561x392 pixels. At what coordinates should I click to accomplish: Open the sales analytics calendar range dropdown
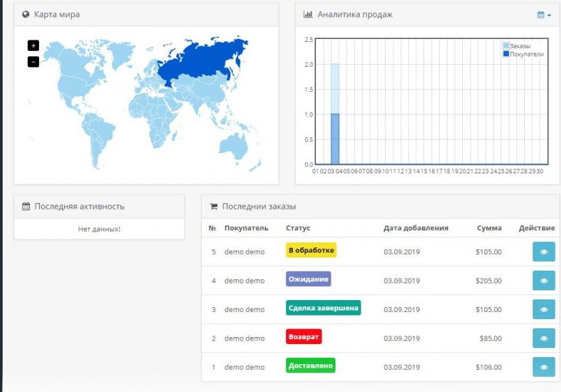[x=544, y=15]
